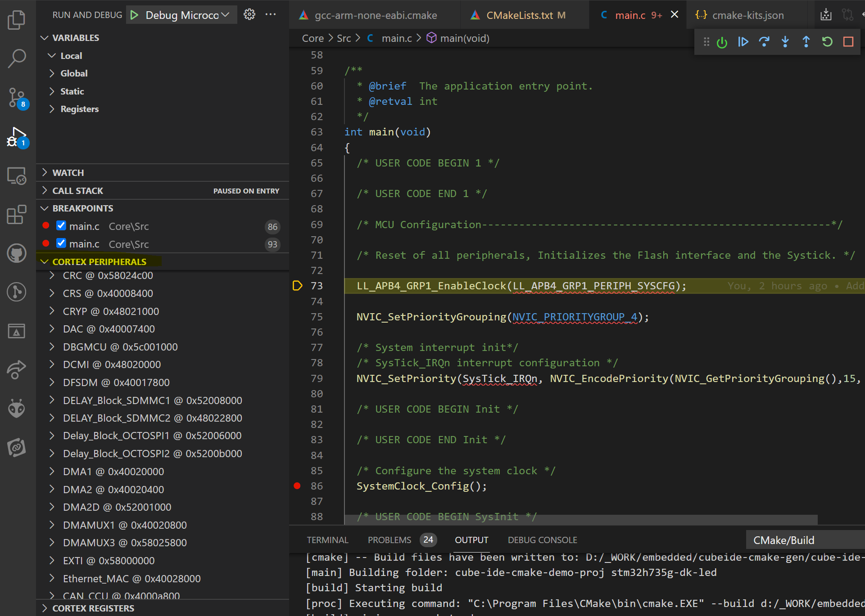Click the Run/Continue debug icon
This screenshot has width=865, height=616.
click(x=744, y=41)
